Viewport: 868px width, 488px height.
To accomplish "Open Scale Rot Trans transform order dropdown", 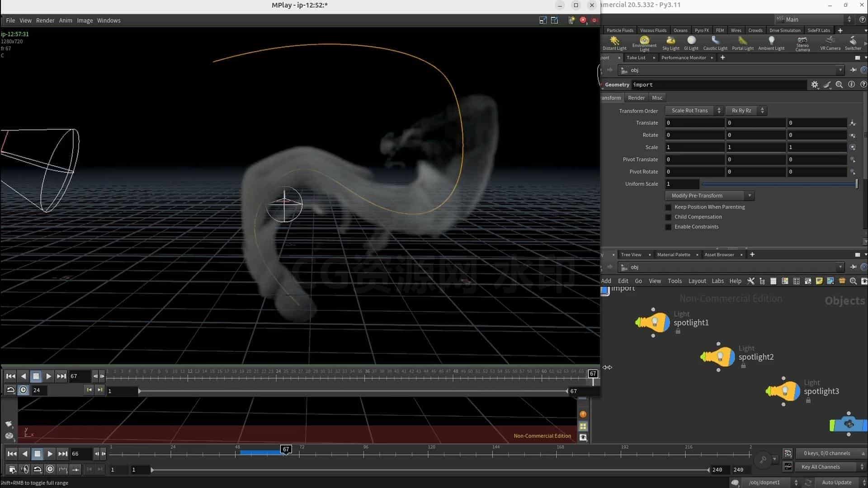I will tap(694, 111).
